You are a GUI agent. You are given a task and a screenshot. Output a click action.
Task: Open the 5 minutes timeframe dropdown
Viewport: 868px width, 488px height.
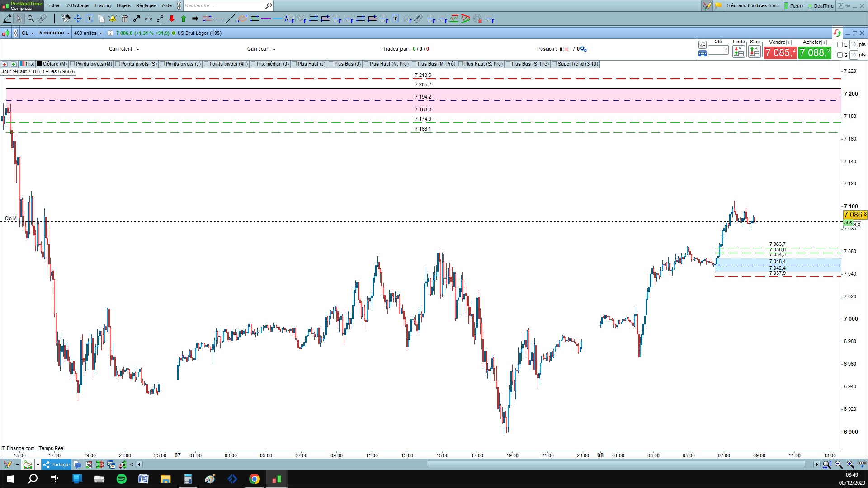(54, 33)
